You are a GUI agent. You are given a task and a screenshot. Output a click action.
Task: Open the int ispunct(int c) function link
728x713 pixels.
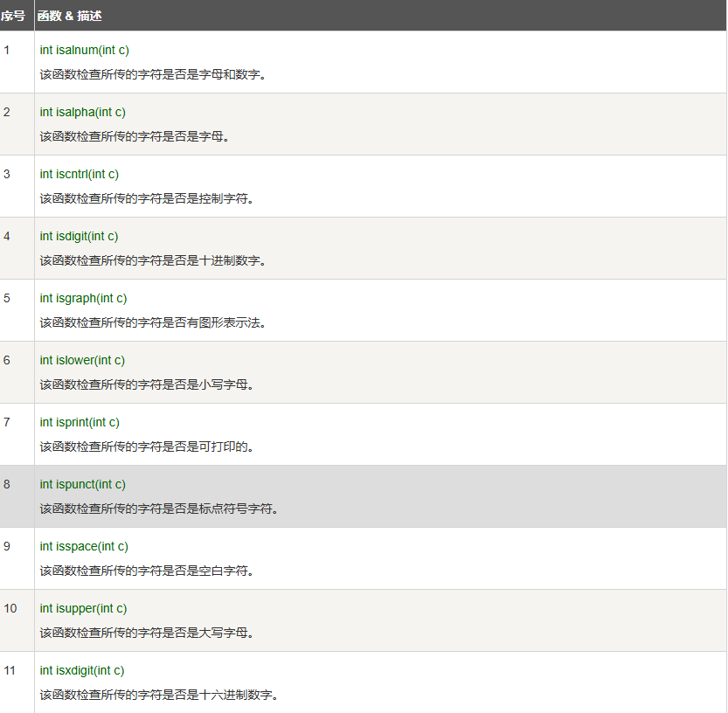click(x=83, y=485)
